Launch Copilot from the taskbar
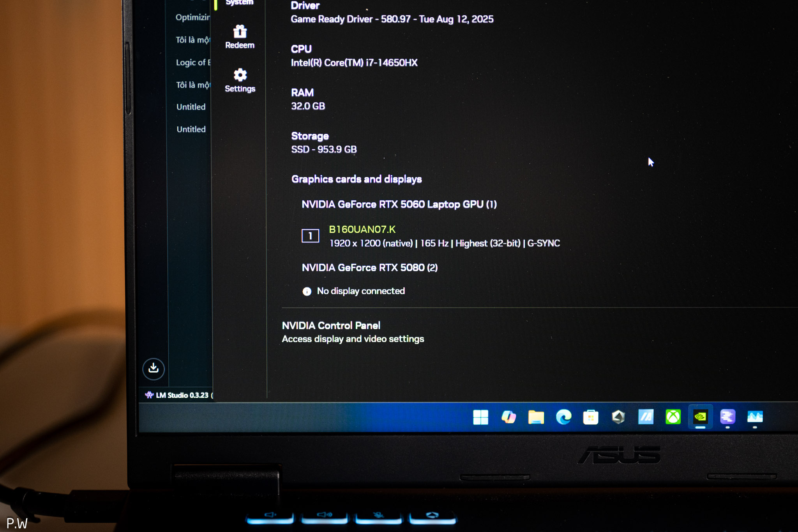Screen dimensions: 798x532 coord(508,417)
